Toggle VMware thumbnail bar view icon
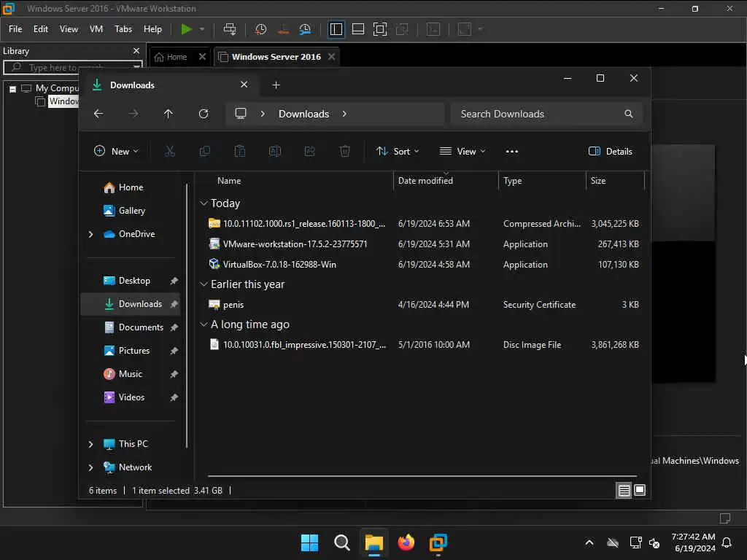This screenshot has width=747, height=560. 357,29
